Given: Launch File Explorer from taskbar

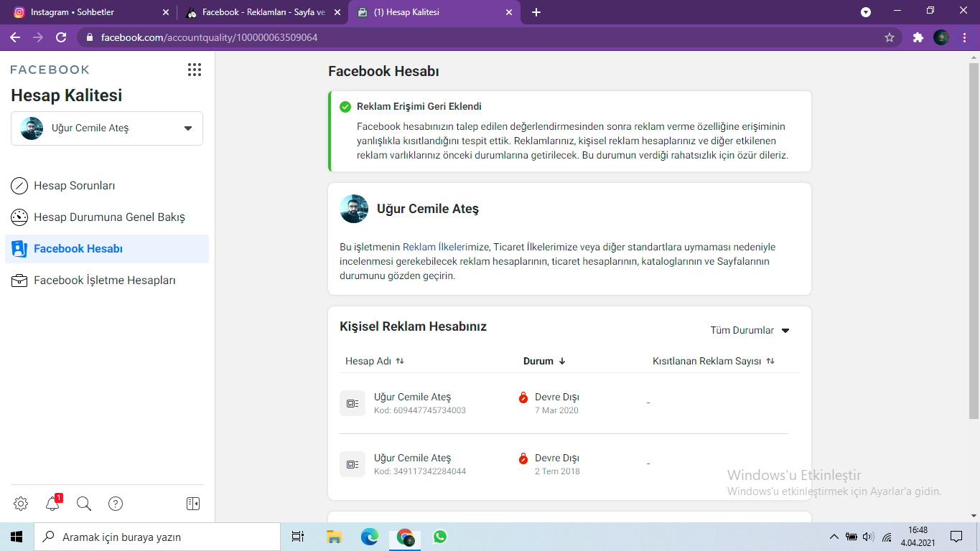Looking at the screenshot, I should click(x=334, y=537).
